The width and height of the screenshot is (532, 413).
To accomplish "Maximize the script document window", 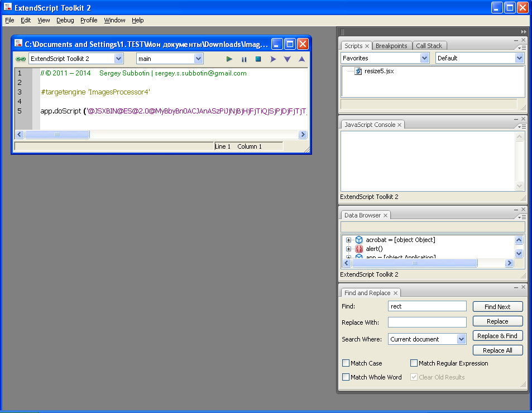I will (x=290, y=44).
